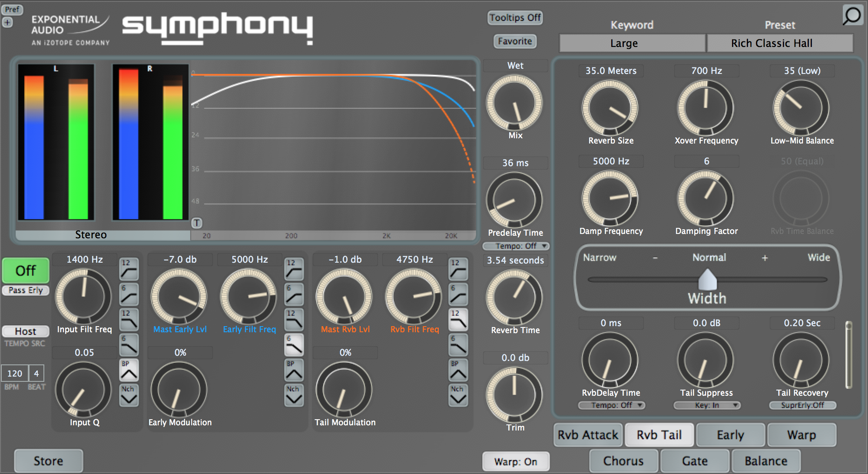Select 12 dB low-pass shape for Rvb filter
The image size is (868, 474).
(458, 269)
